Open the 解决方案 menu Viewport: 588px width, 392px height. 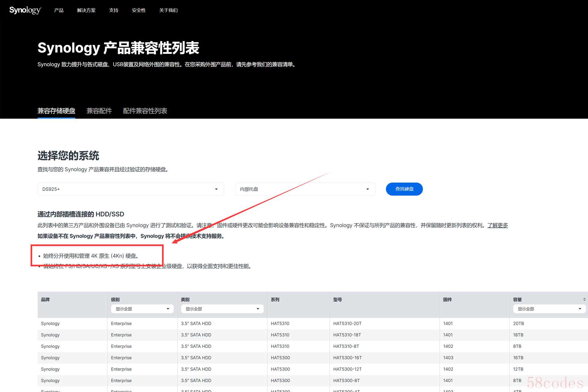[86, 10]
